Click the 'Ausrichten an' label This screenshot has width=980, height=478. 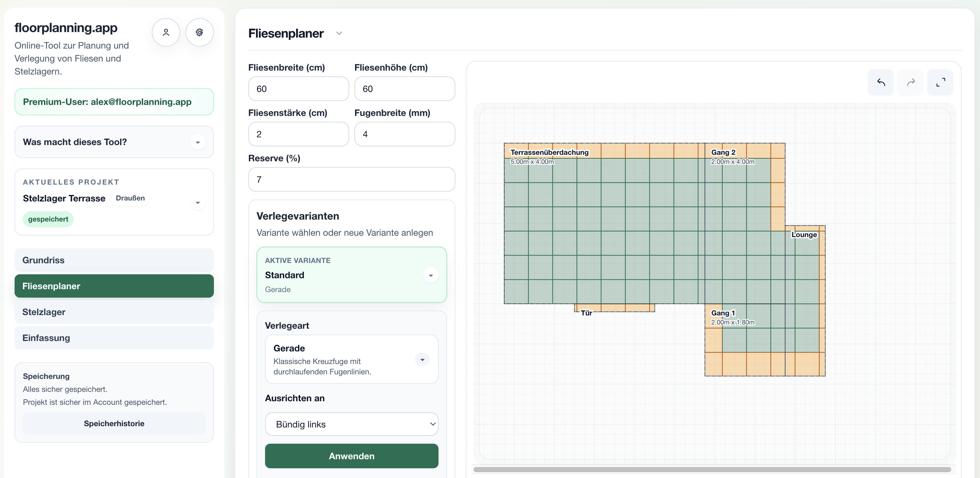pos(295,398)
